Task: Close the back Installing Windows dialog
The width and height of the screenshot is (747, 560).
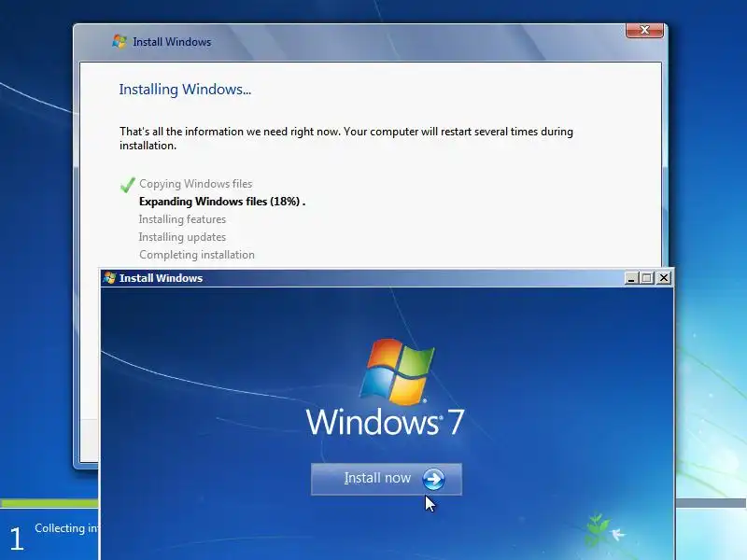Action: click(x=644, y=30)
